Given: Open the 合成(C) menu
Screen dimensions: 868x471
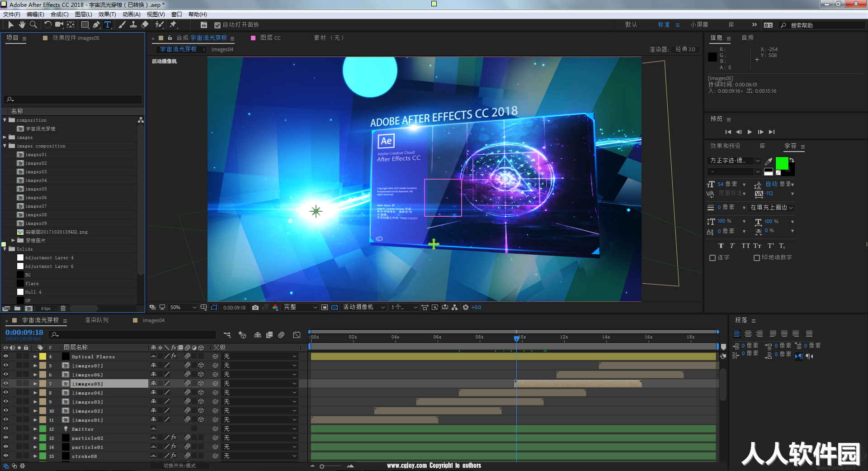Looking at the screenshot, I should (60, 14).
